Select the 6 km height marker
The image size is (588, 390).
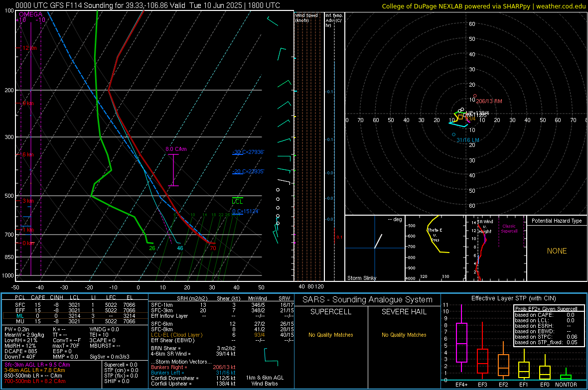tap(28, 154)
